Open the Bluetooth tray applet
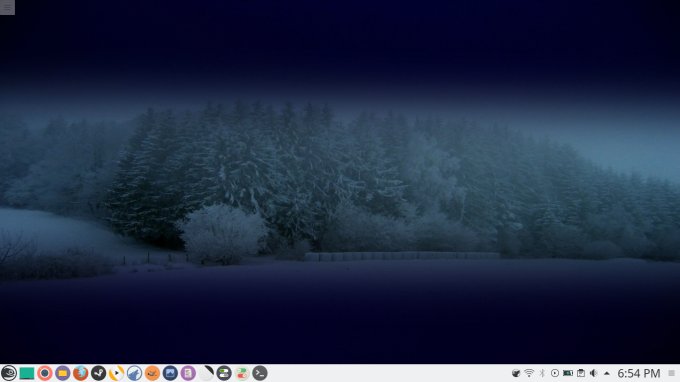Image resolution: width=680 pixels, height=382 pixels. (x=542, y=373)
